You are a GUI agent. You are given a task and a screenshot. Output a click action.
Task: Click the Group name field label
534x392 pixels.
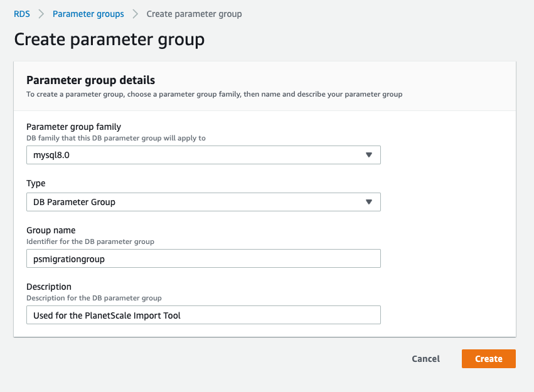51,230
